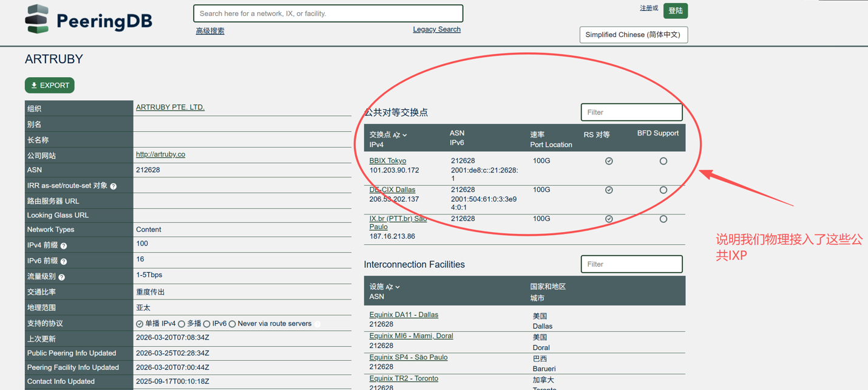Toggle RS peering check for IX.br São Paulo
Viewport: 868px width, 390px height.
pos(609,219)
